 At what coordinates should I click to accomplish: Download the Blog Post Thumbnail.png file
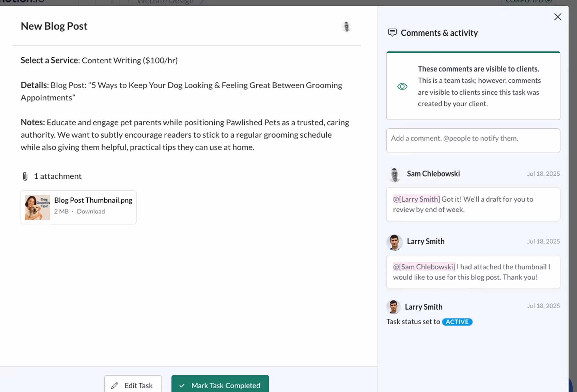[x=91, y=211]
